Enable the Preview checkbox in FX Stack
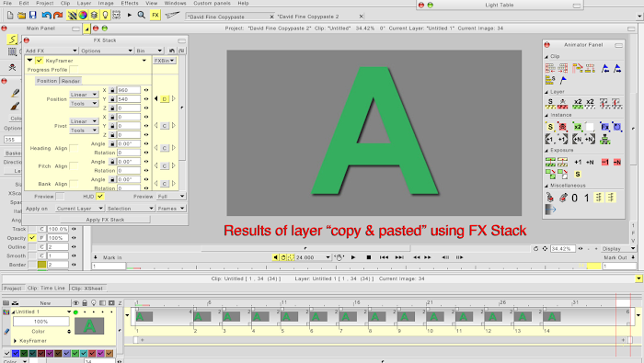Image resolution: width=644 pixels, height=363 pixels. click(60, 197)
